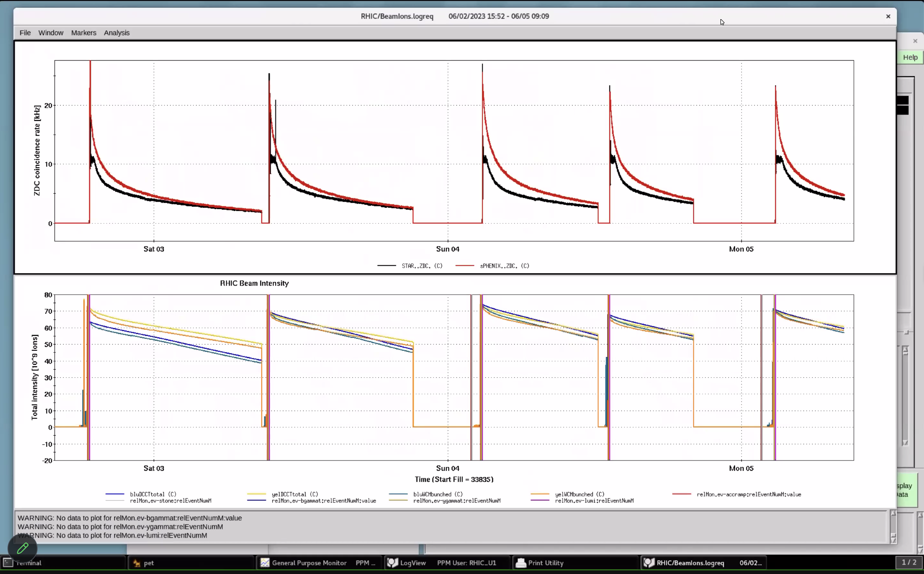The image size is (924, 574).
Task: Click the yelDCCTtotal (C) legend entry
Action: point(283,494)
